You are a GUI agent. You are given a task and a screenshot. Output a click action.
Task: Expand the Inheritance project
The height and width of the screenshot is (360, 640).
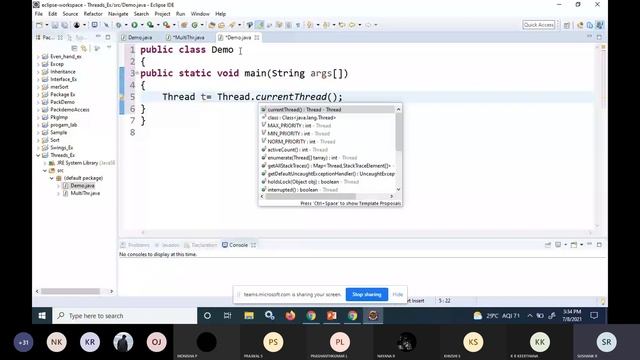[x=38, y=72]
